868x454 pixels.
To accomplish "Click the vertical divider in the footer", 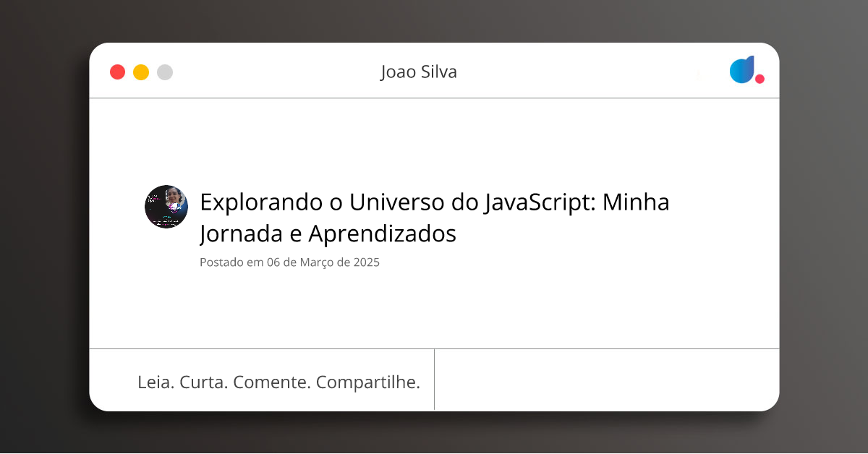I will (434, 380).
